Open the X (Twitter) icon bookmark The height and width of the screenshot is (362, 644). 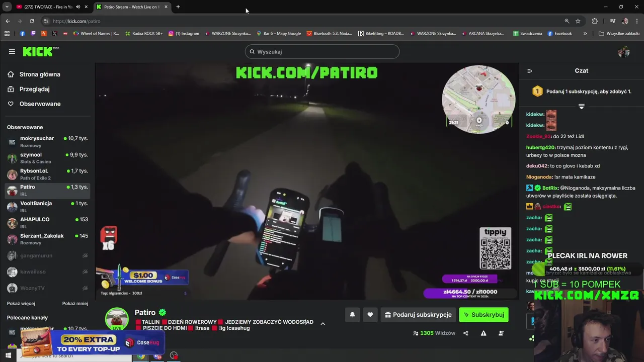coord(54,34)
